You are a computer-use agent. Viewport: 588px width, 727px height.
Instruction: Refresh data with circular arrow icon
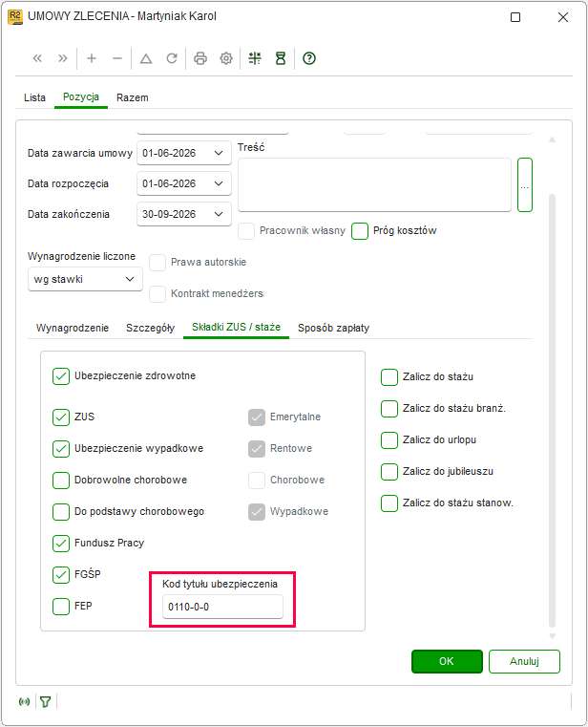172,58
